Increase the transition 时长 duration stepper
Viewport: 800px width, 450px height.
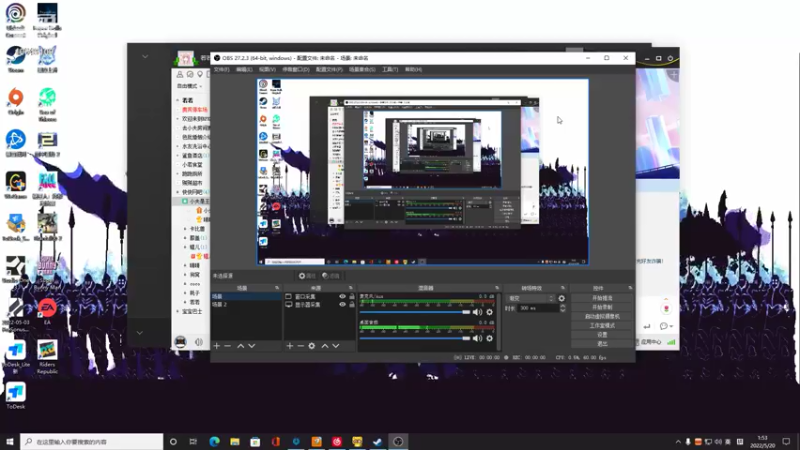[x=563, y=306]
